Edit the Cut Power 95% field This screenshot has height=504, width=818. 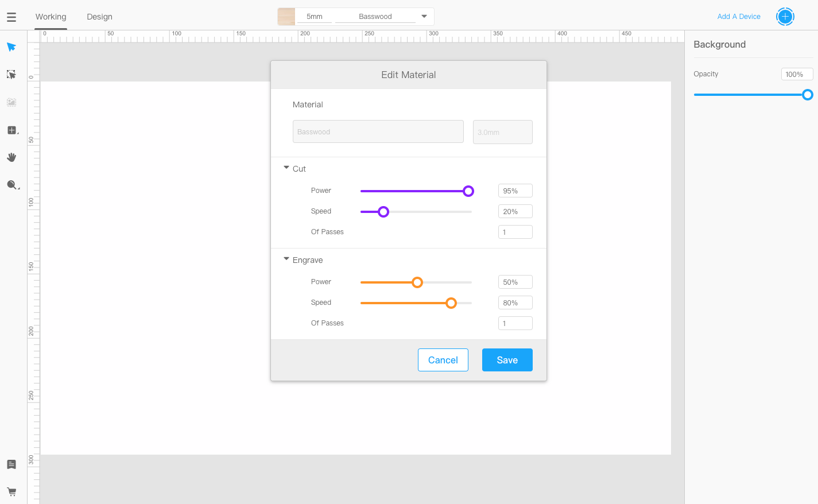(x=515, y=191)
